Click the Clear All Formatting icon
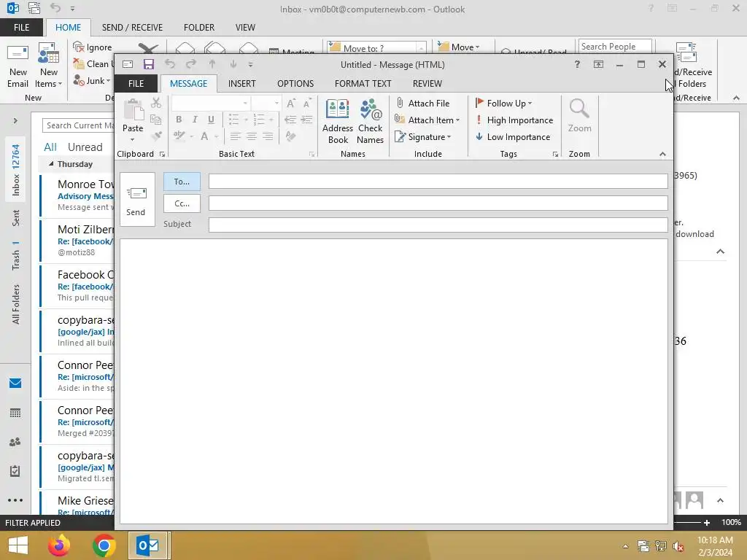 pos(290,136)
